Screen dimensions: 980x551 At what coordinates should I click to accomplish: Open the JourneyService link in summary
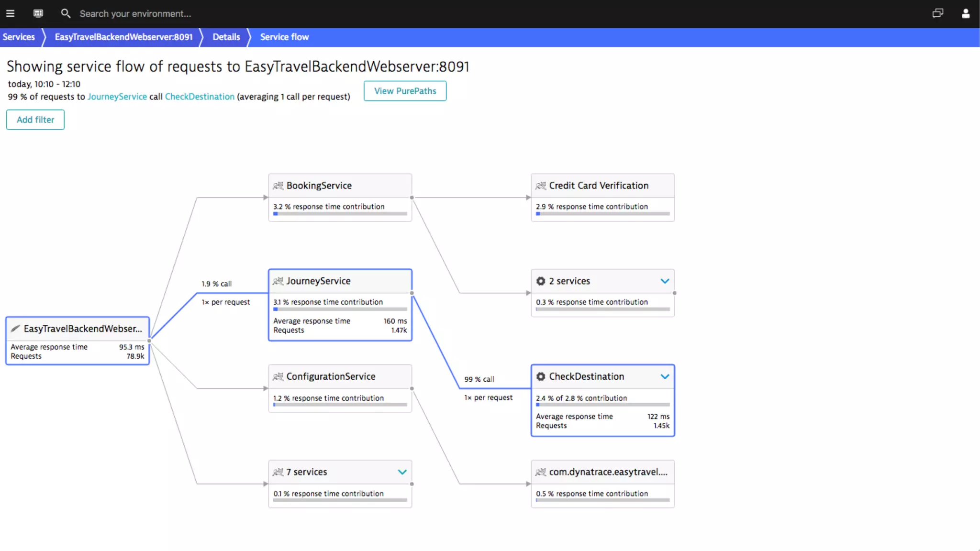coord(117,97)
